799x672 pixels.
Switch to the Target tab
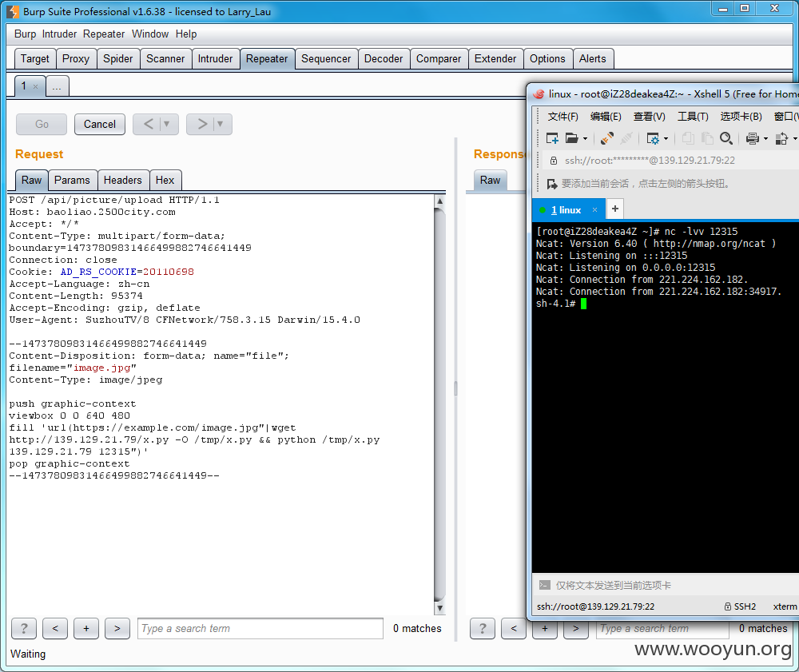pyautogui.click(x=34, y=58)
